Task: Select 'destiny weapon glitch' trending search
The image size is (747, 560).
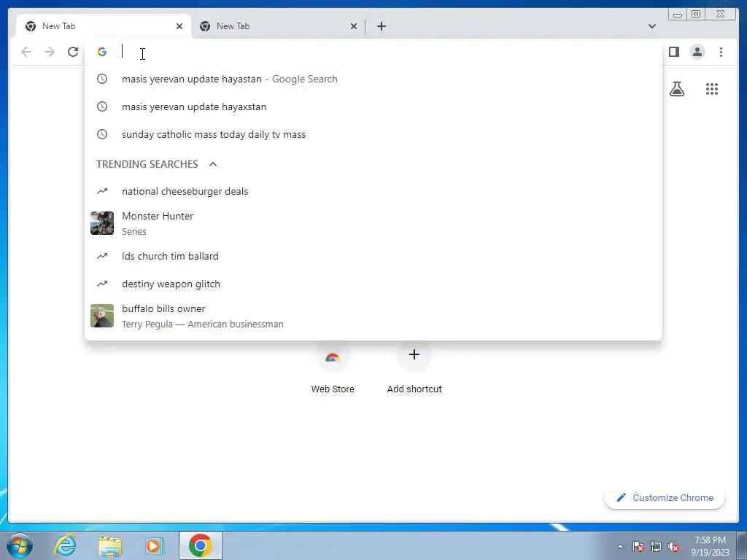Action: (373, 284)
